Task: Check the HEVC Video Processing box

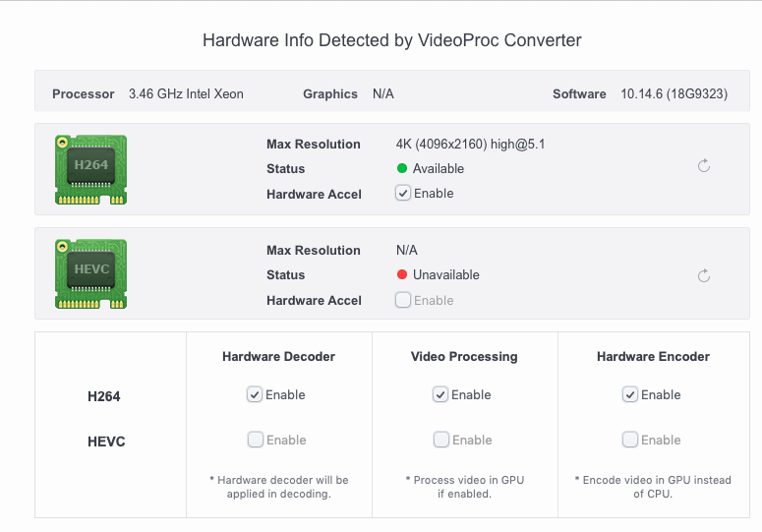Action: pyautogui.click(x=440, y=440)
